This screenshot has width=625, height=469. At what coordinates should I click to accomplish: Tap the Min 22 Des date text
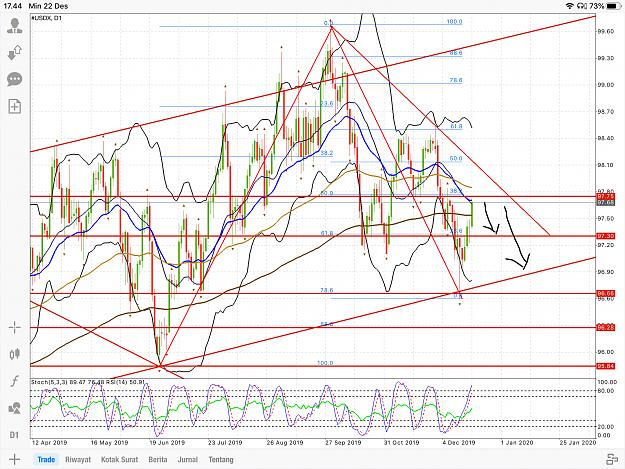48,6
